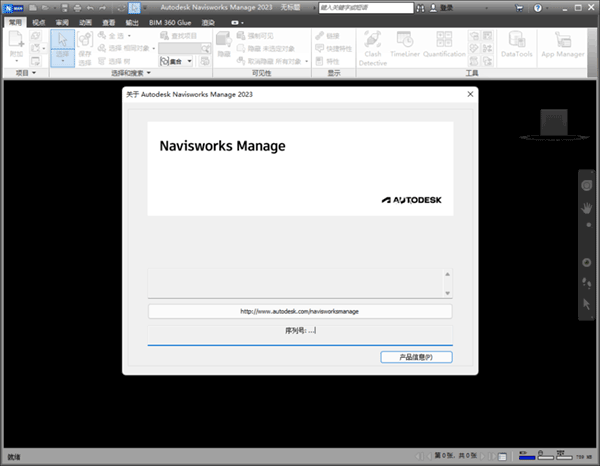Select the Pan hand tool in navigation bar

(586, 208)
